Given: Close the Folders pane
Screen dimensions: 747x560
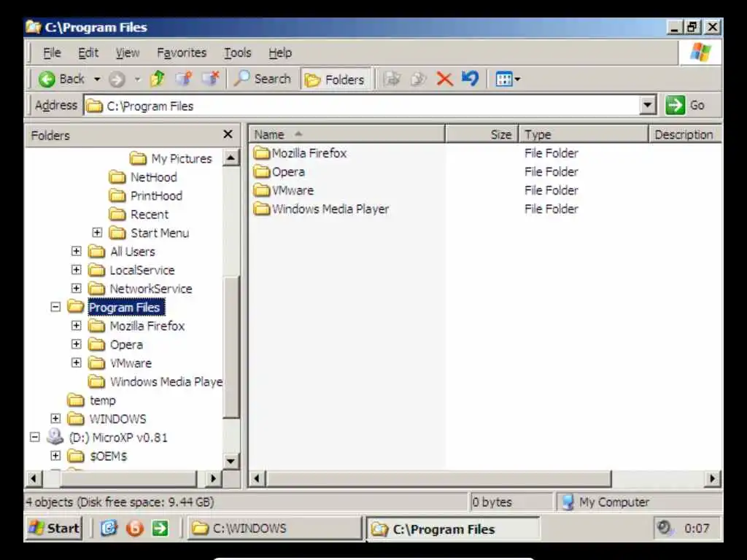Looking at the screenshot, I should click(228, 135).
